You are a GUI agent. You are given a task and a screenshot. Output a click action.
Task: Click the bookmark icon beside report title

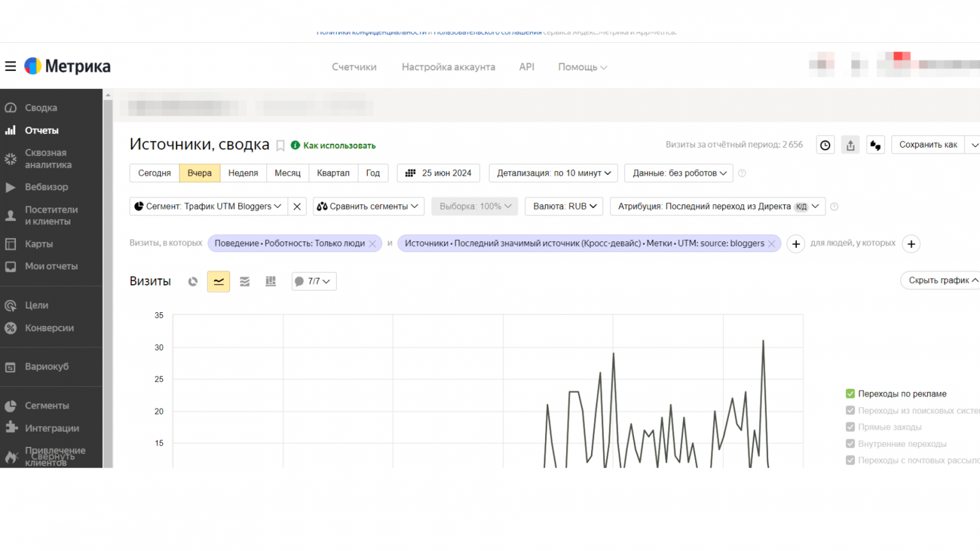(281, 146)
